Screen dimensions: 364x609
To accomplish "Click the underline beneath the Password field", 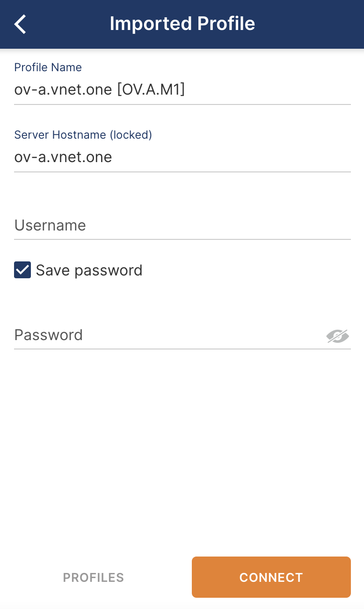I will tap(182, 349).
